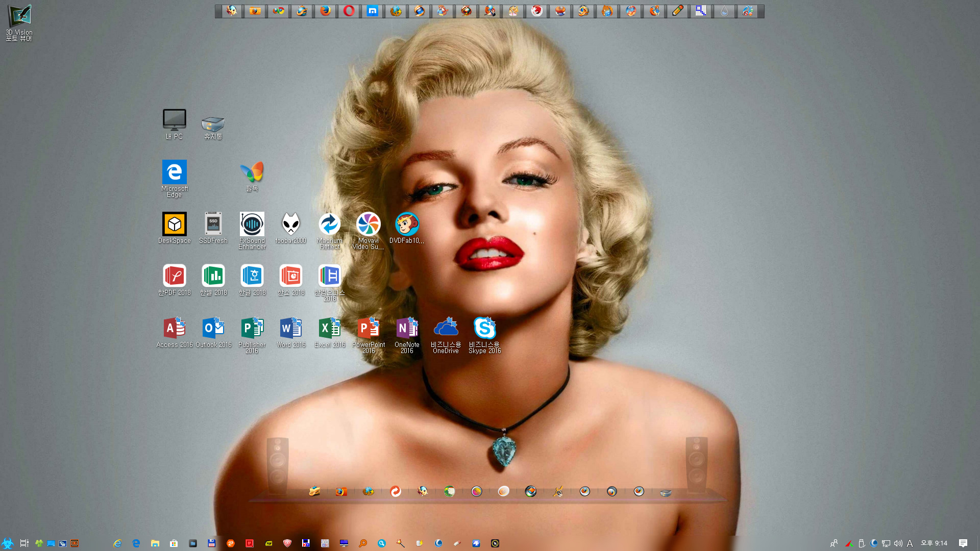Click red shield taskbar icon

[287, 543]
